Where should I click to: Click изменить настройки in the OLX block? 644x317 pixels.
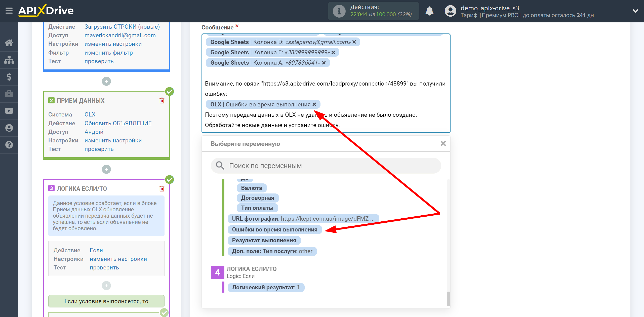coord(113,140)
